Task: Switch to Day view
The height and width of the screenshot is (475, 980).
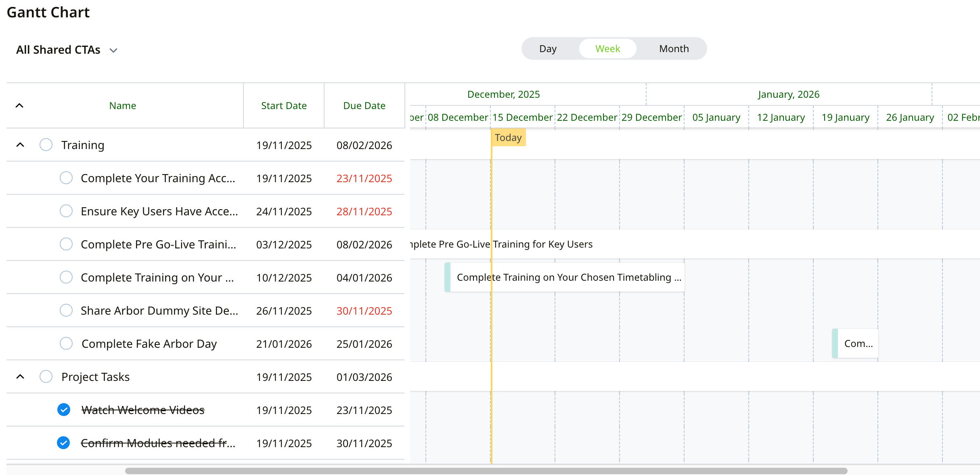Action: tap(548, 48)
